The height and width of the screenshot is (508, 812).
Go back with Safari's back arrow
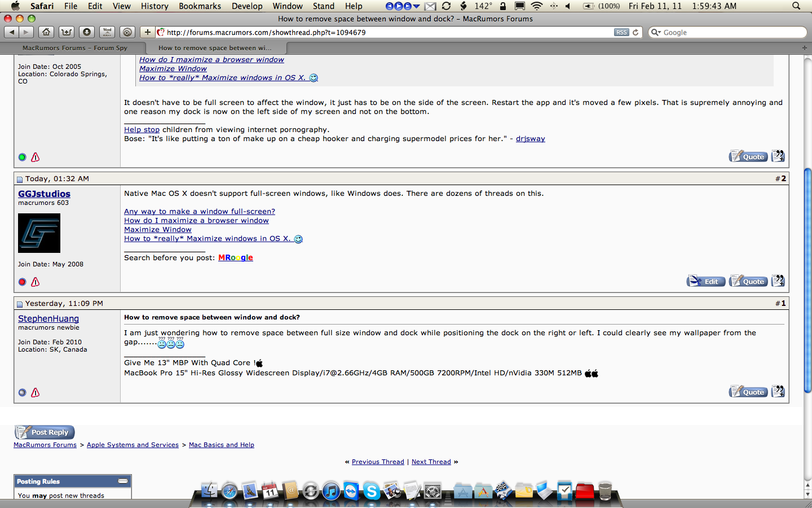pyautogui.click(x=12, y=32)
